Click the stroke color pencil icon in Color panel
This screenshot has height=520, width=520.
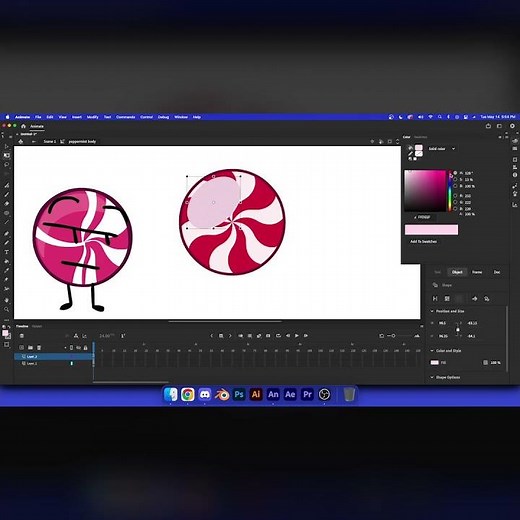(x=410, y=153)
